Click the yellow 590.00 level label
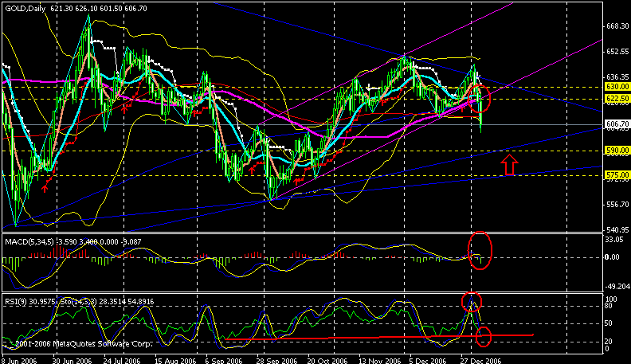 click(617, 151)
